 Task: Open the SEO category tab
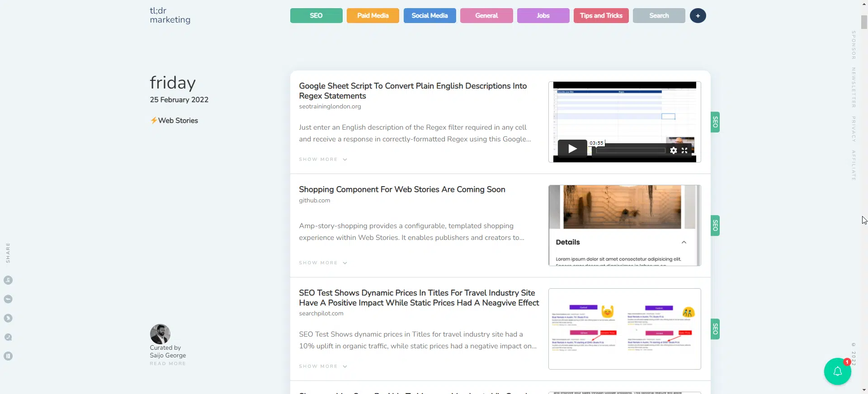(x=316, y=16)
